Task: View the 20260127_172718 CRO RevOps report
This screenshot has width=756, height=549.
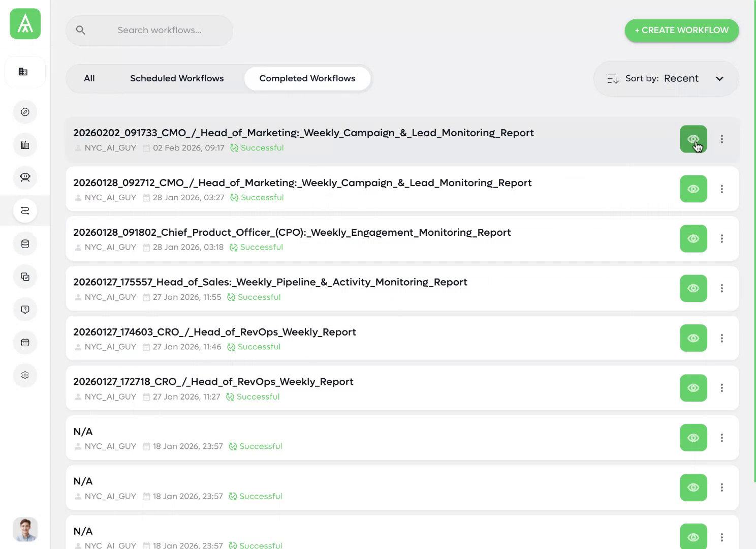Action: [694, 388]
